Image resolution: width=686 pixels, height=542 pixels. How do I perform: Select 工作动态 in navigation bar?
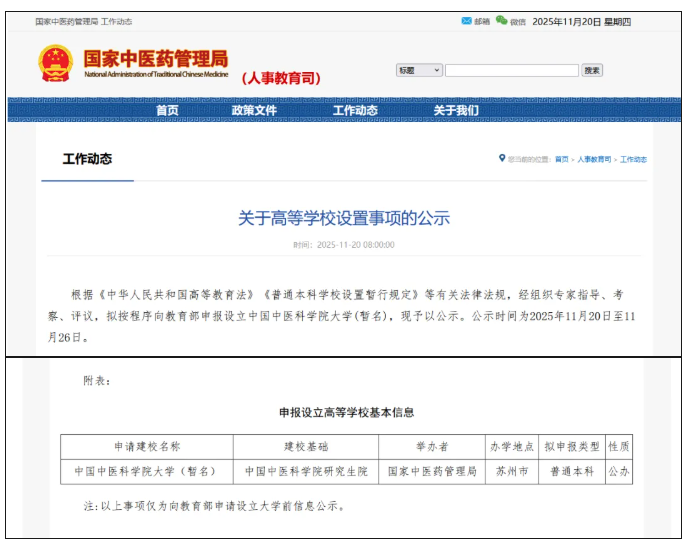point(355,110)
